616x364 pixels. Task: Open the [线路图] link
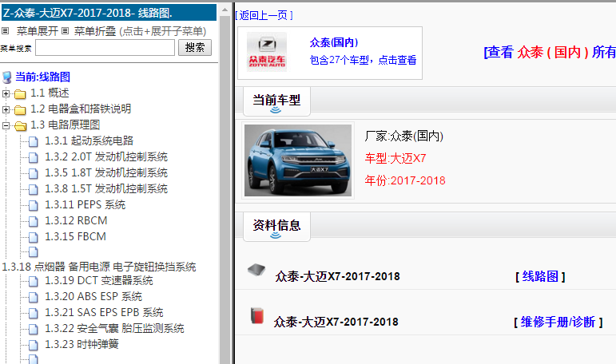point(540,276)
